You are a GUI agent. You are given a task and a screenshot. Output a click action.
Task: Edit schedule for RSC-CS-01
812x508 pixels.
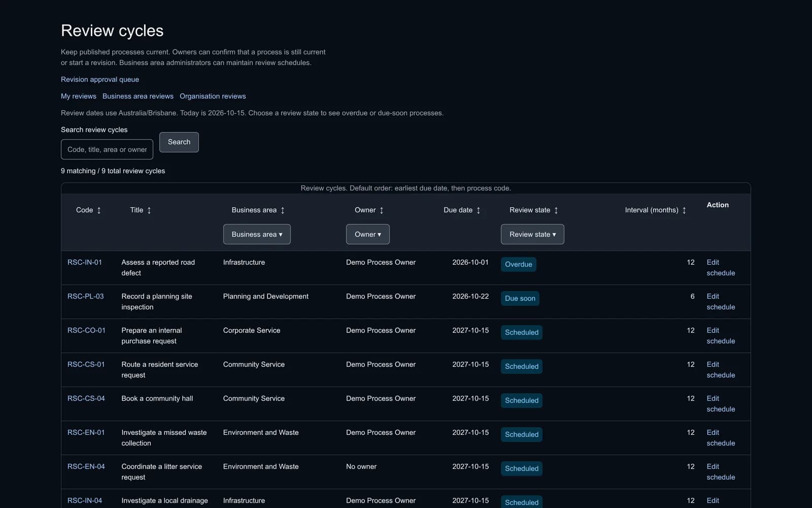point(721,370)
